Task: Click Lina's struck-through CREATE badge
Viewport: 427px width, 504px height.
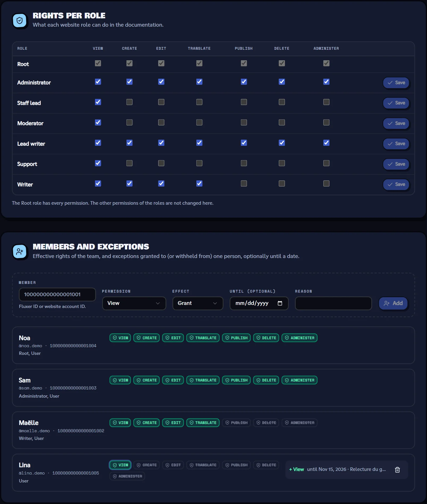Action: coord(147,465)
